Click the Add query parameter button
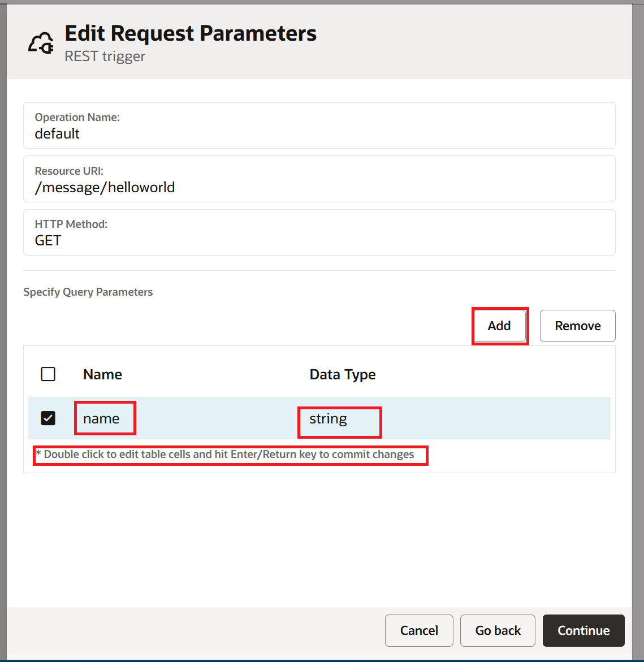 pos(499,326)
